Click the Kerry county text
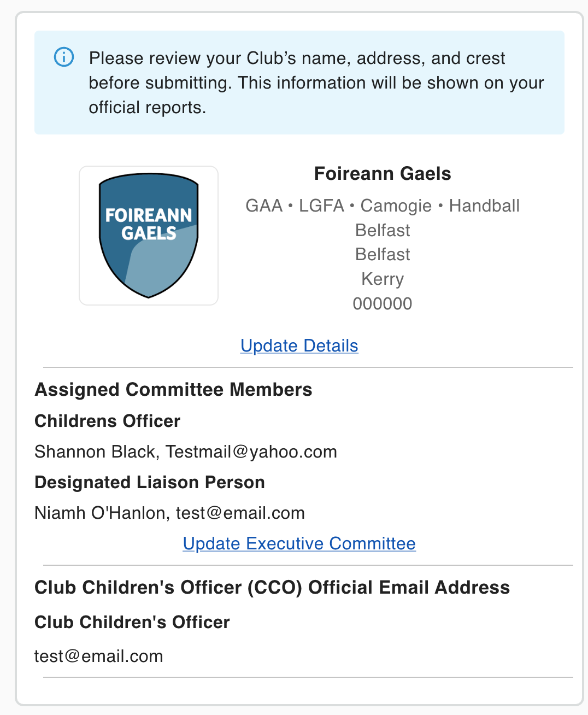This screenshot has height=715, width=588. [x=383, y=279]
